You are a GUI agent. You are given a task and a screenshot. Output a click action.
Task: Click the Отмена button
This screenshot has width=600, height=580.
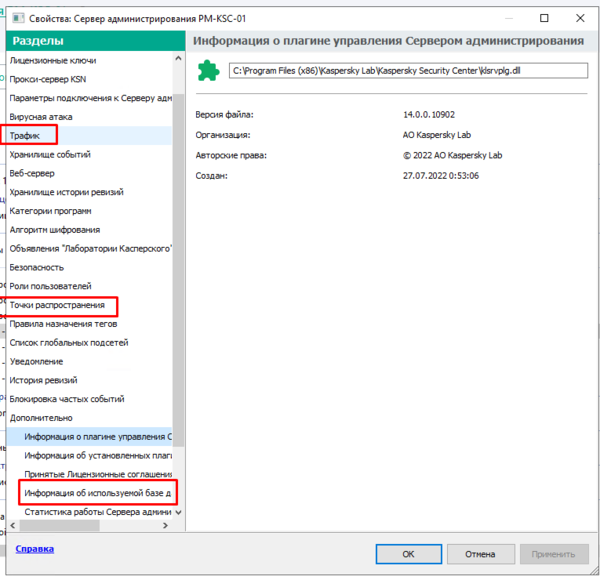480,554
